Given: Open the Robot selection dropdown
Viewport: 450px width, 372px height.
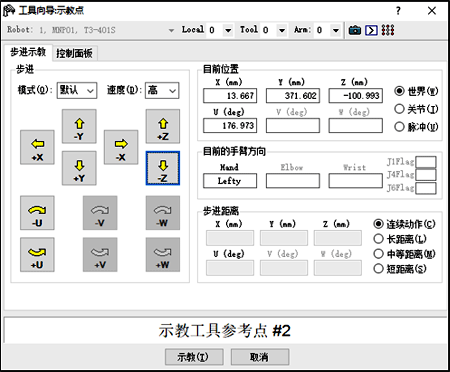Looking at the screenshot, I should [171, 30].
